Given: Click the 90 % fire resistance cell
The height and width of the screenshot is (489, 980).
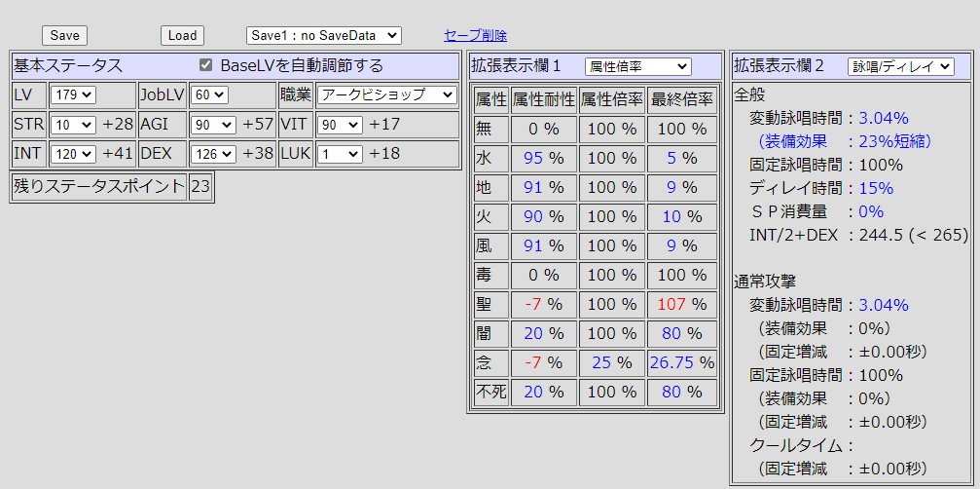Looking at the screenshot, I should click(x=544, y=217).
